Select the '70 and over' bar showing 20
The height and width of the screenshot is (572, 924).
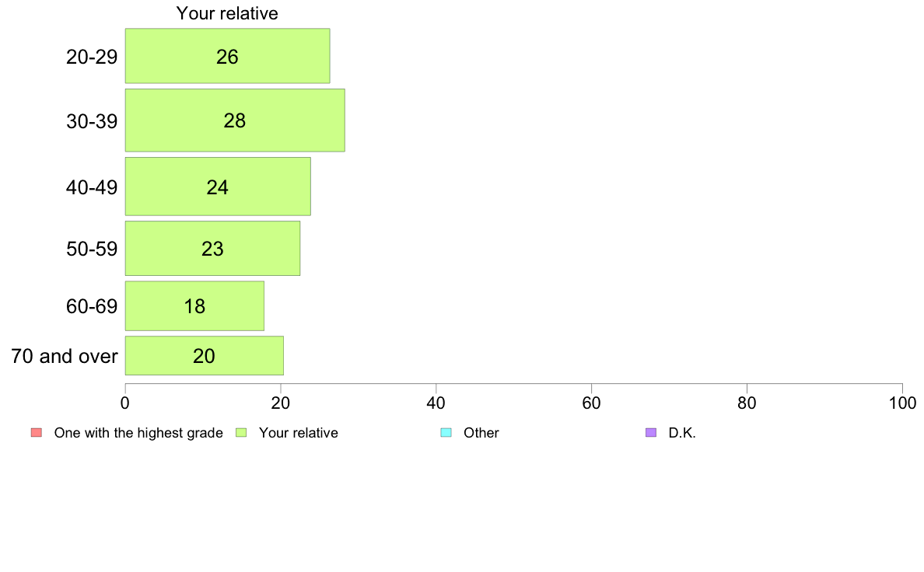[204, 355]
